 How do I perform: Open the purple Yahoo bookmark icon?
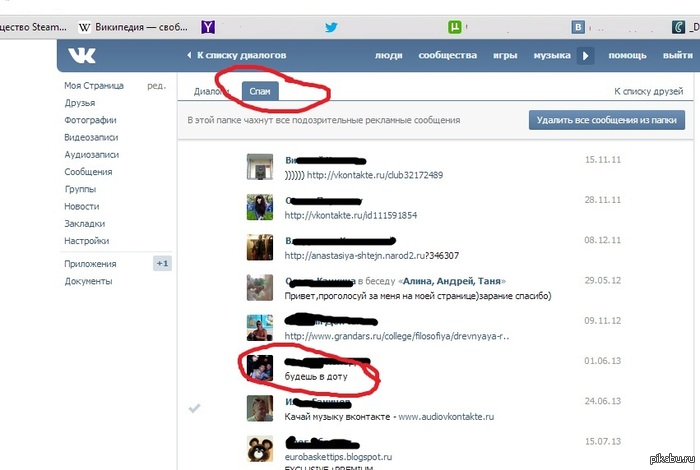(208, 27)
